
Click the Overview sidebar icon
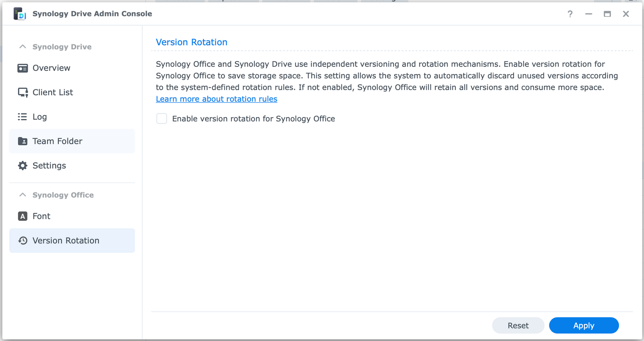pyautogui.click(x=23, y=68)
